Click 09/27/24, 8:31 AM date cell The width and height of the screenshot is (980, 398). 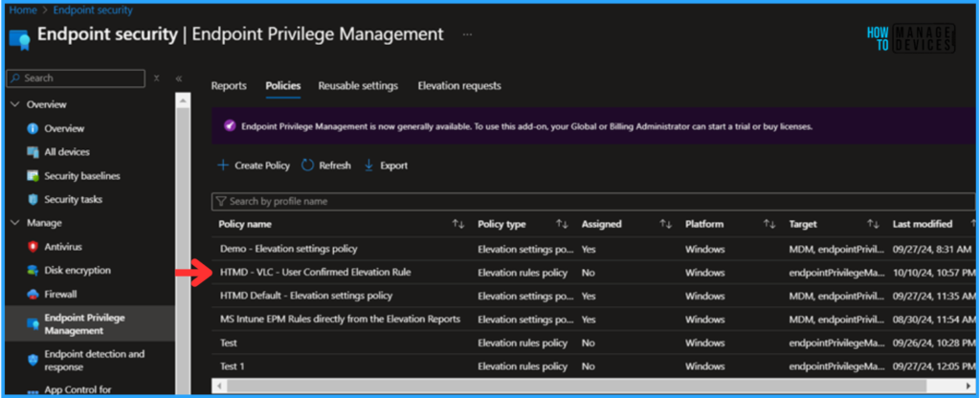tap(932, 249)
